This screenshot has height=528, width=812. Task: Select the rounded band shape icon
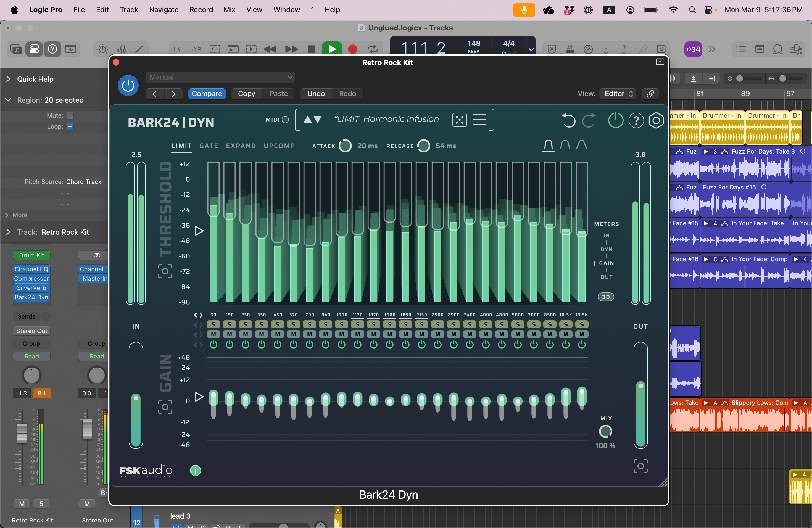click(x=565, y=145)
